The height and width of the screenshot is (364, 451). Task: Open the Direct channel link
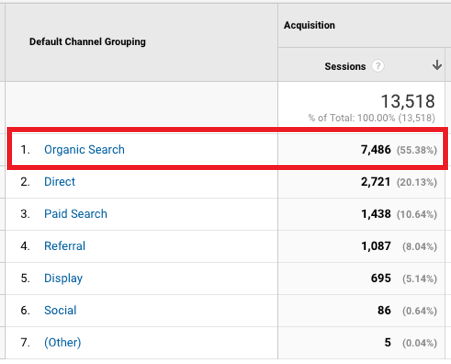coord(60,182)
